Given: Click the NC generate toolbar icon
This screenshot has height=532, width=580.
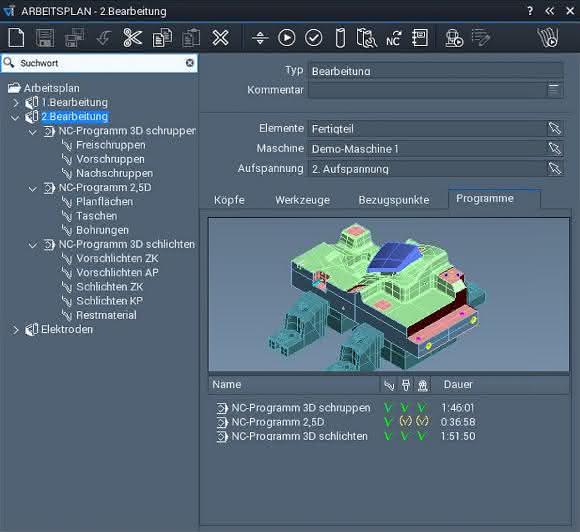Looking at the screenshot, I should 393,38.
